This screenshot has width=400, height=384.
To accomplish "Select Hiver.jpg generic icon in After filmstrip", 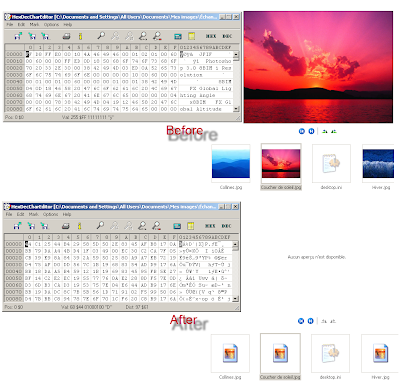I will tap(380, 353).
